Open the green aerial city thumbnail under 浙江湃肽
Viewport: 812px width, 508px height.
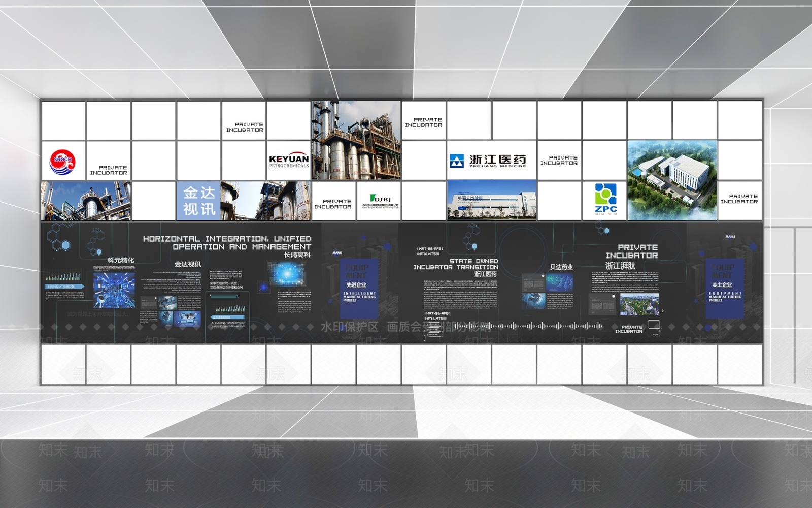coord(639,304)
